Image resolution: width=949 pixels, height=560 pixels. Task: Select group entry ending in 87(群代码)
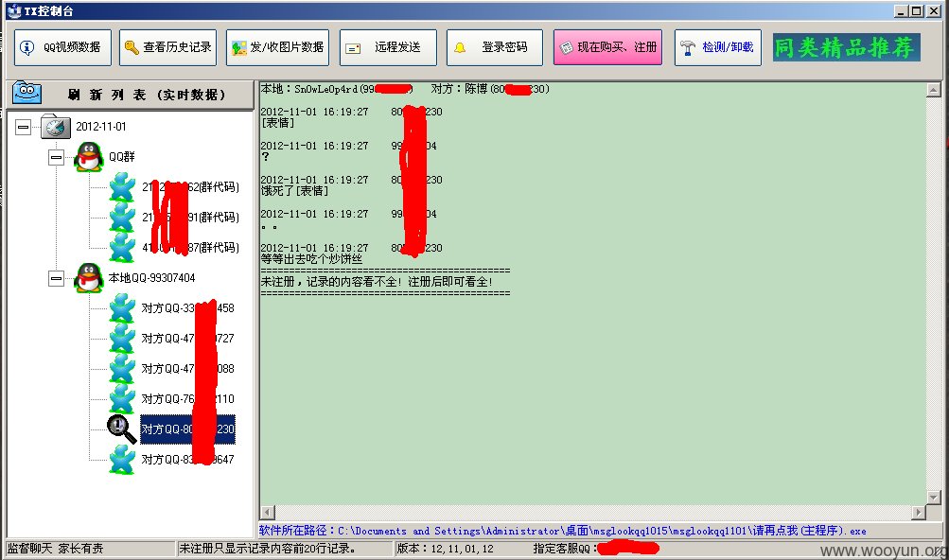[190, 248]
